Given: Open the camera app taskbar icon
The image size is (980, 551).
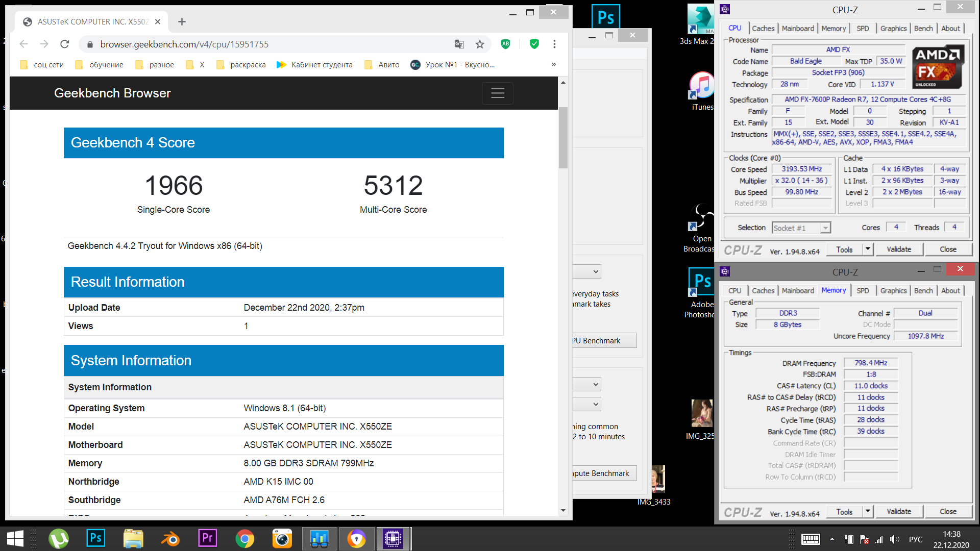Looking at the screenshot, I should 282,539.
